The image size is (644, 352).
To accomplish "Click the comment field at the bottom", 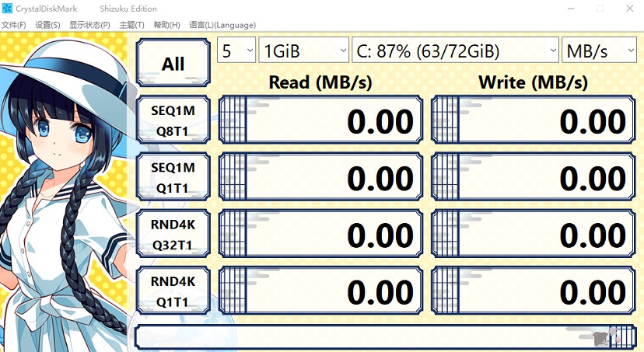I will [385, 338].
